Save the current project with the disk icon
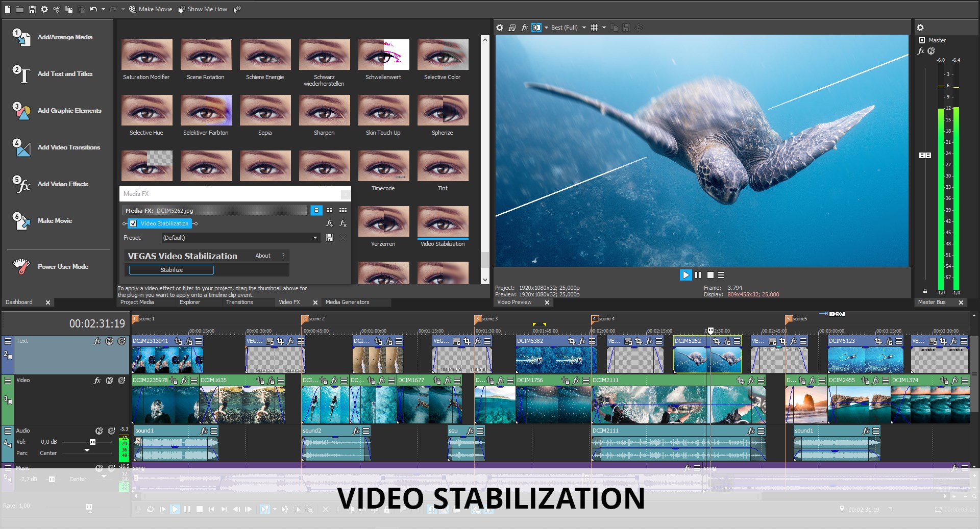This screenshot has height=529, width=980. coord(32,9)
